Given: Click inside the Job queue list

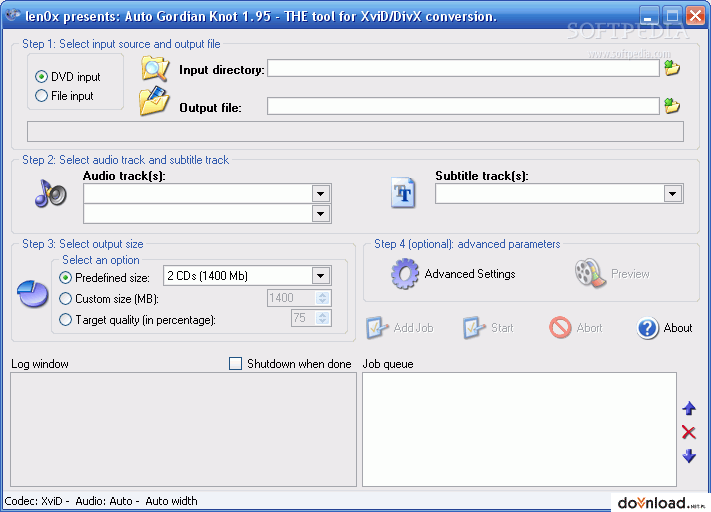Looking at the screenshot, I should click(520, 429).
